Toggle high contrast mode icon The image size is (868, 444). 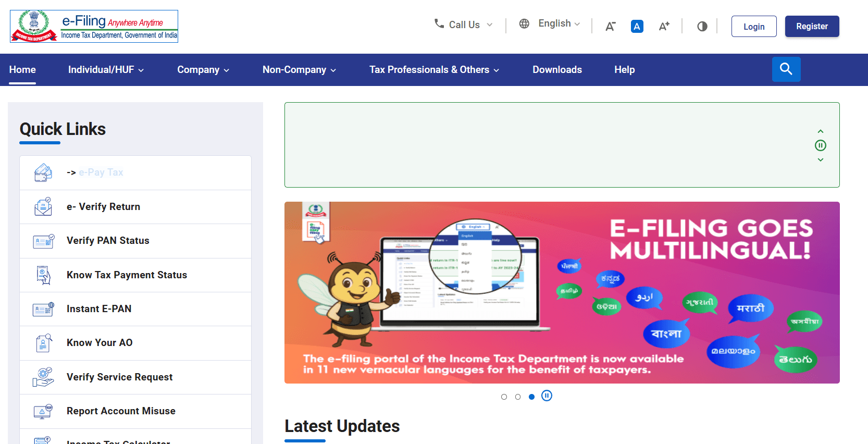pos(702,26)
